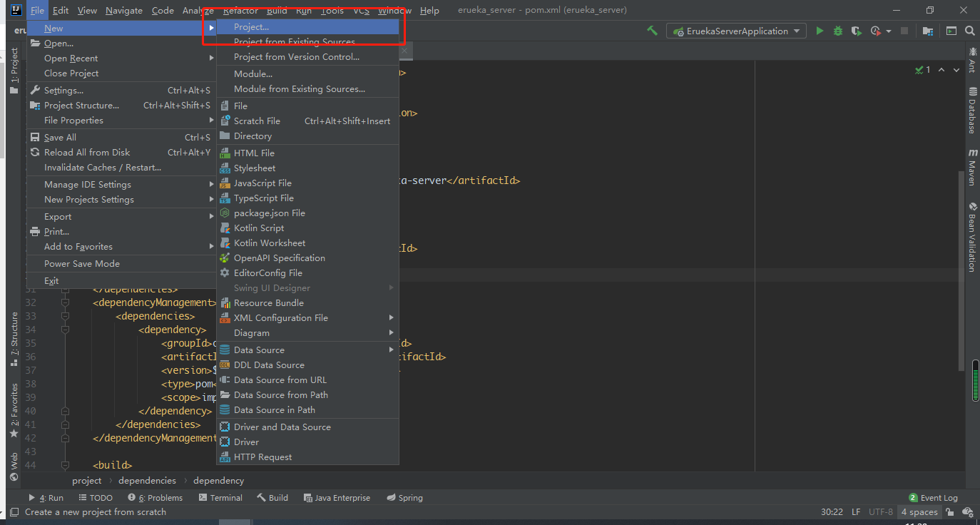Screen dimensions: 980x525
Task: Open the Maven tool window
Action: pos(972,167)
